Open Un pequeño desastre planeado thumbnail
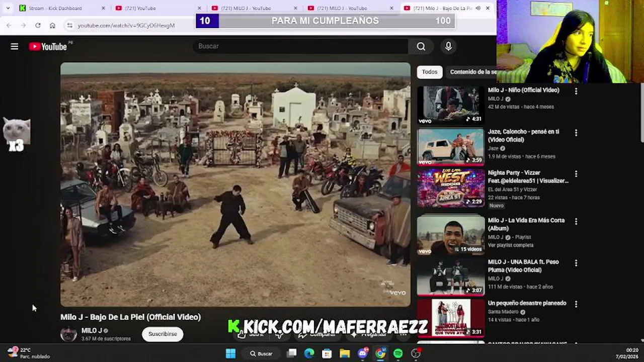The image size is (644, 362). (x=450, y=318)
